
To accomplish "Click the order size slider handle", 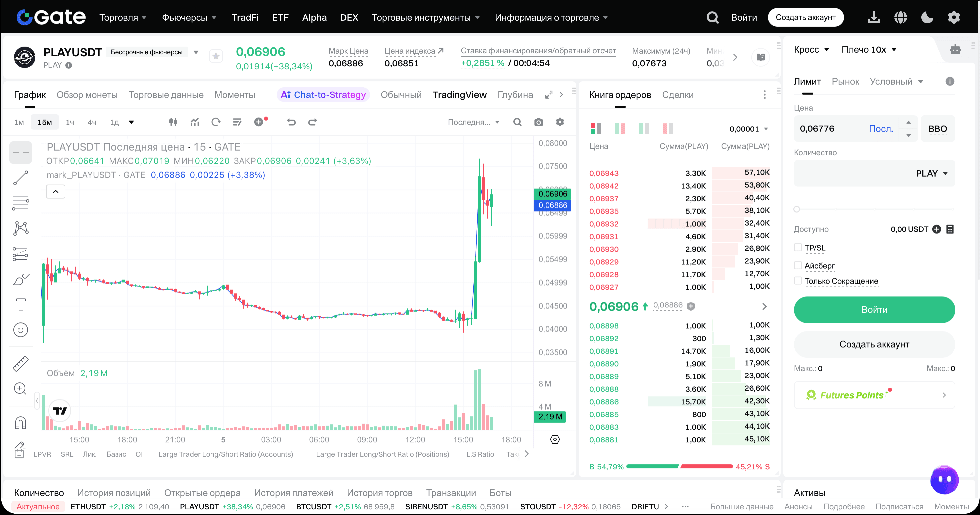I will point(797,209).
